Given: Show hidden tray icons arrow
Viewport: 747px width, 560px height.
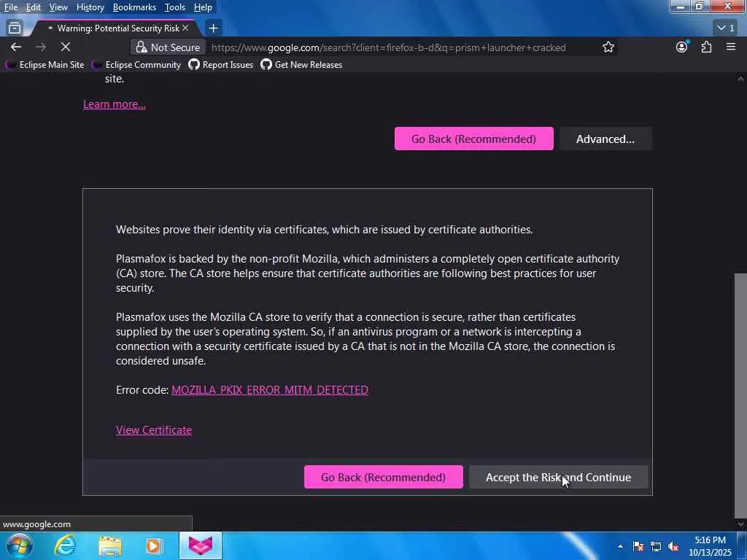Looking at the screenshot, I should coord(620,546).
